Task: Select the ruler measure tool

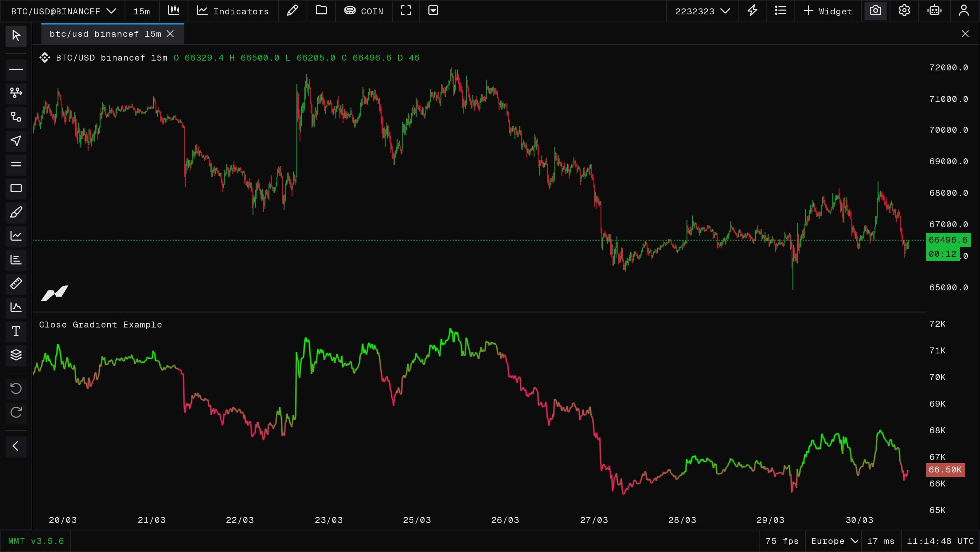Action: (x=16, y=283)
